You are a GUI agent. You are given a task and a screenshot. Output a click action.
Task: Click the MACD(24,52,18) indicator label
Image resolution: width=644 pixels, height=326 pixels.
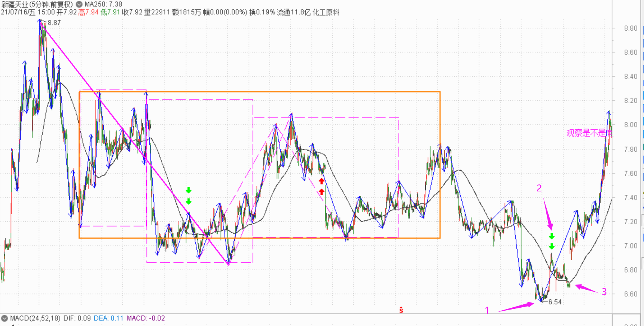click(x=35, y=319)
